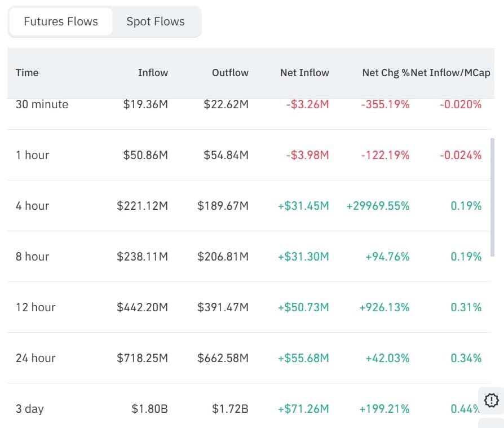Image resolution: width=504 pixels, height=428 pixels.
Task: Click the $1.80B inflow value
Action: 149,409
